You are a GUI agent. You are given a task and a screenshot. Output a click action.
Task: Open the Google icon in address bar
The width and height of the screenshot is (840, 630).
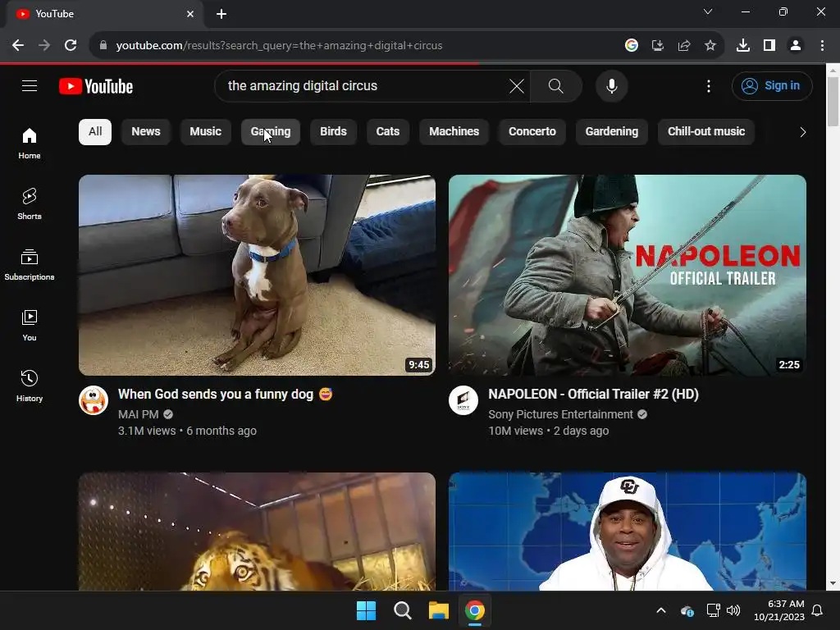click(x=631, y=46)
